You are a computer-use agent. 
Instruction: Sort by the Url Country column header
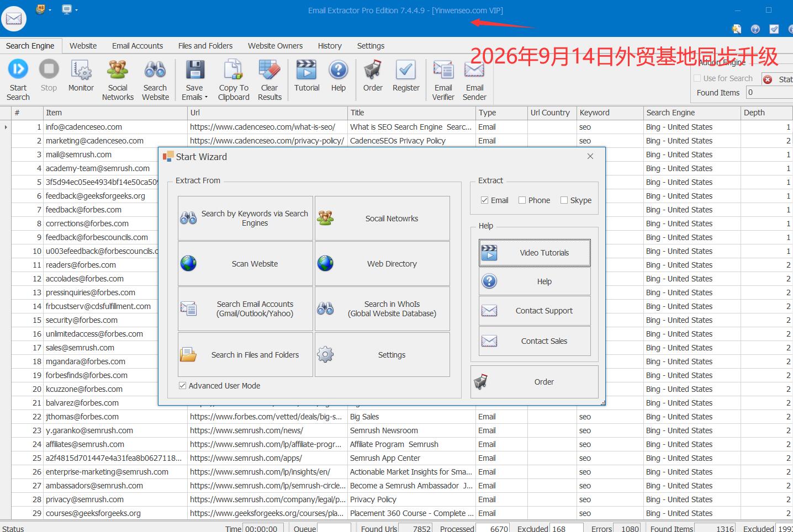point(552,113)
